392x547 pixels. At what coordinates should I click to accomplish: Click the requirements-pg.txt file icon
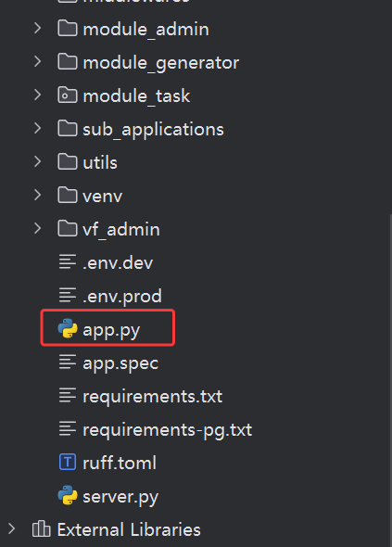point(68,428)
